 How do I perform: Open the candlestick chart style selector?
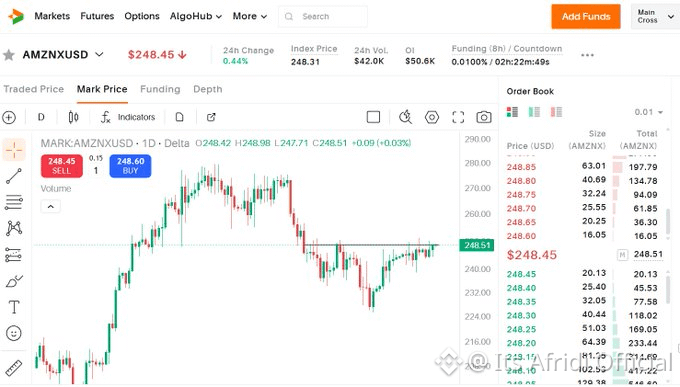coord(74,117)
